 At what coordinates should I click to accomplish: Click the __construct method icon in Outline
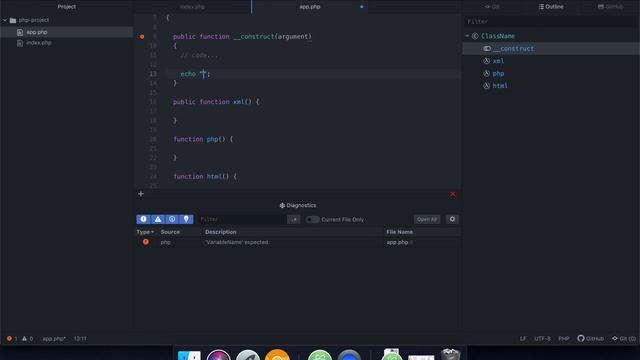487,49
